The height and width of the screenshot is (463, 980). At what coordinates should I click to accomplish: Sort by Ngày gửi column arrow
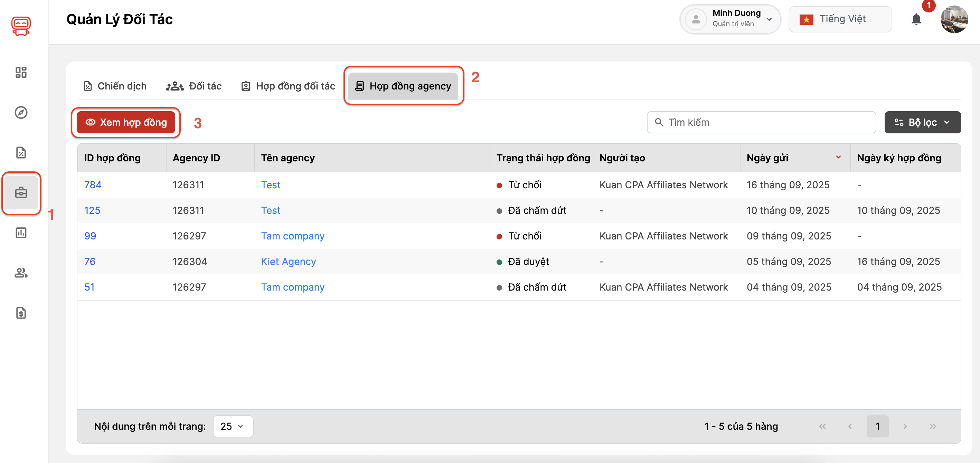[x=838, y=158]
